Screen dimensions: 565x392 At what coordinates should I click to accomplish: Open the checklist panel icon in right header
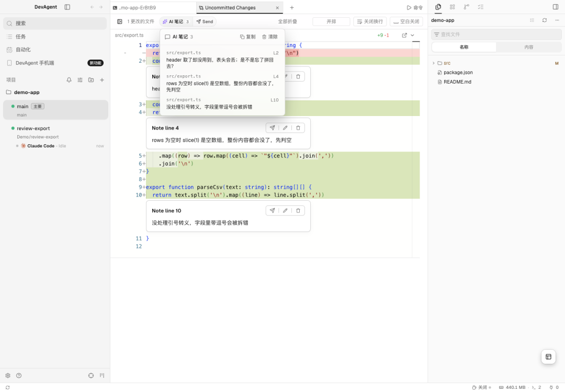(480, 7)
